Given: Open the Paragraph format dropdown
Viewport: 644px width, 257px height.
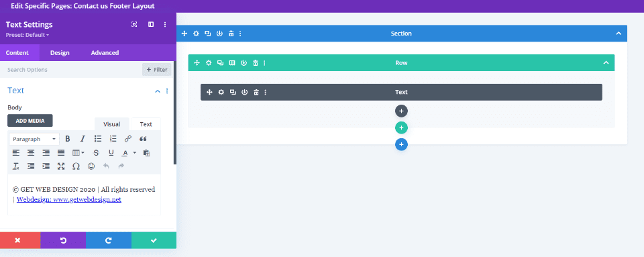Looking at the screenshot, I should point(34,139).
